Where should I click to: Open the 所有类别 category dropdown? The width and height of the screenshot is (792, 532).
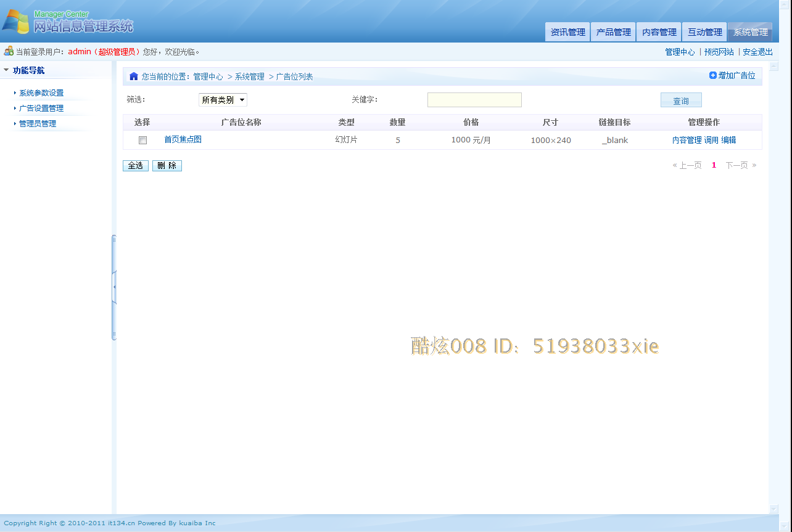pos(222,99)
